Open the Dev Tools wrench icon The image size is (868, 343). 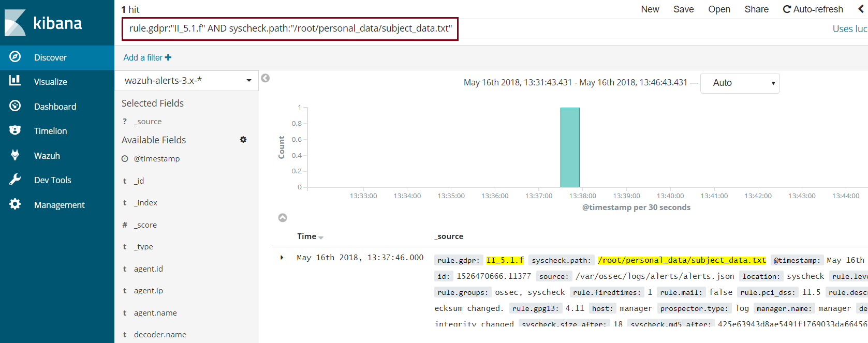click(15, 180)
